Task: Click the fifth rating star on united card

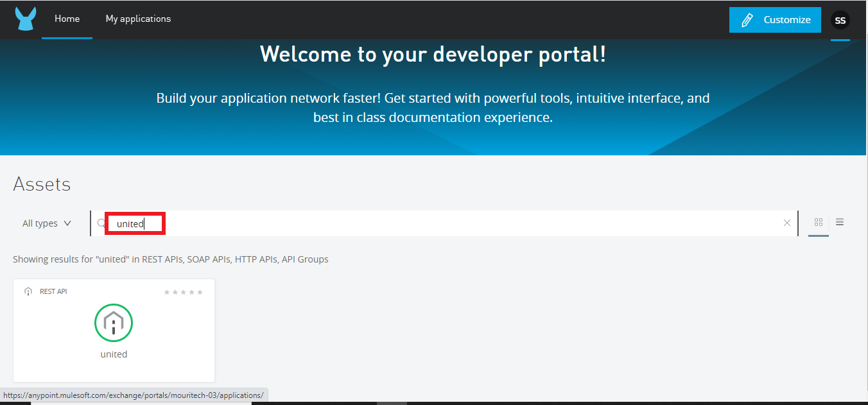Action: click(x=200, y=292)
